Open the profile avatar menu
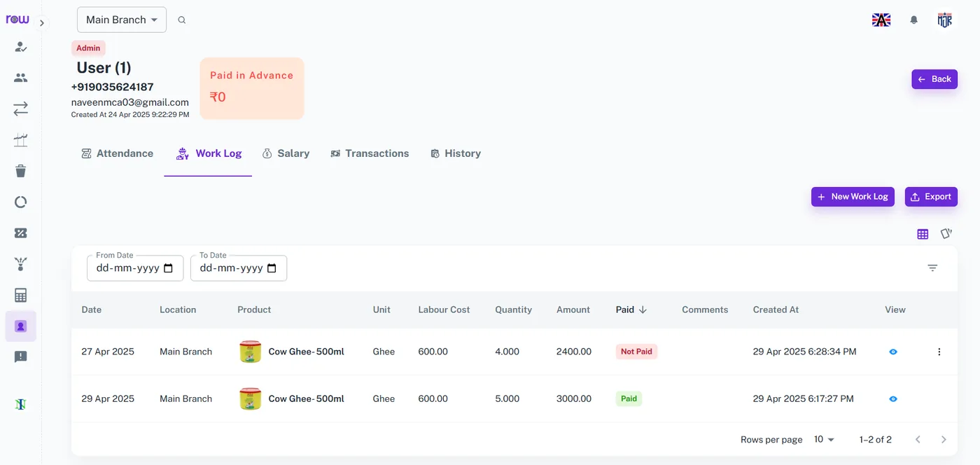Viewport: 980px width, 465px height. 945,20
